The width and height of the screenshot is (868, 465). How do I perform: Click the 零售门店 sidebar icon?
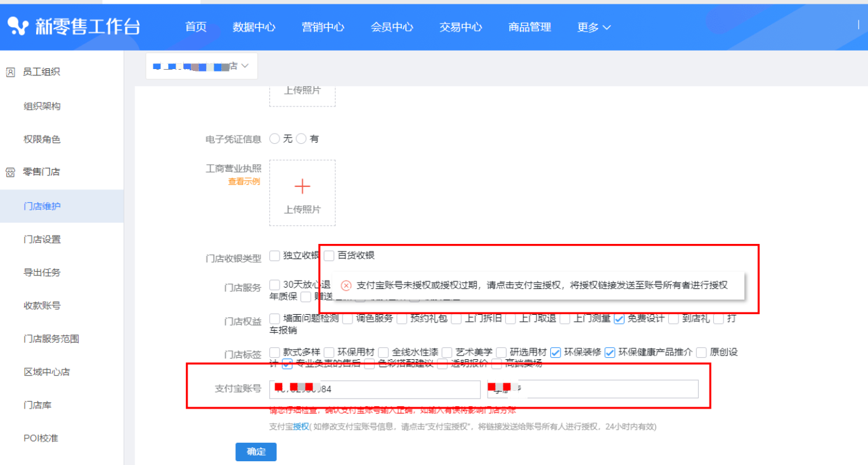point(10,172)
